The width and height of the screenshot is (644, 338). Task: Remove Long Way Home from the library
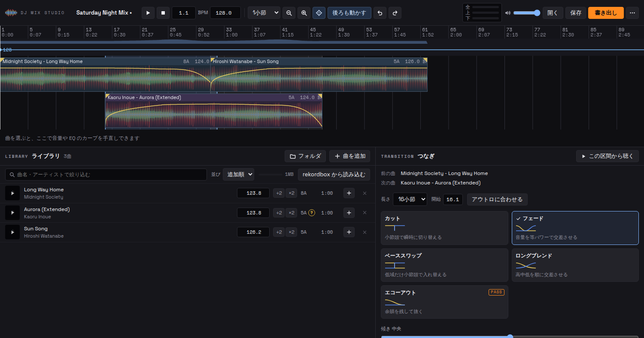point(365,193)
